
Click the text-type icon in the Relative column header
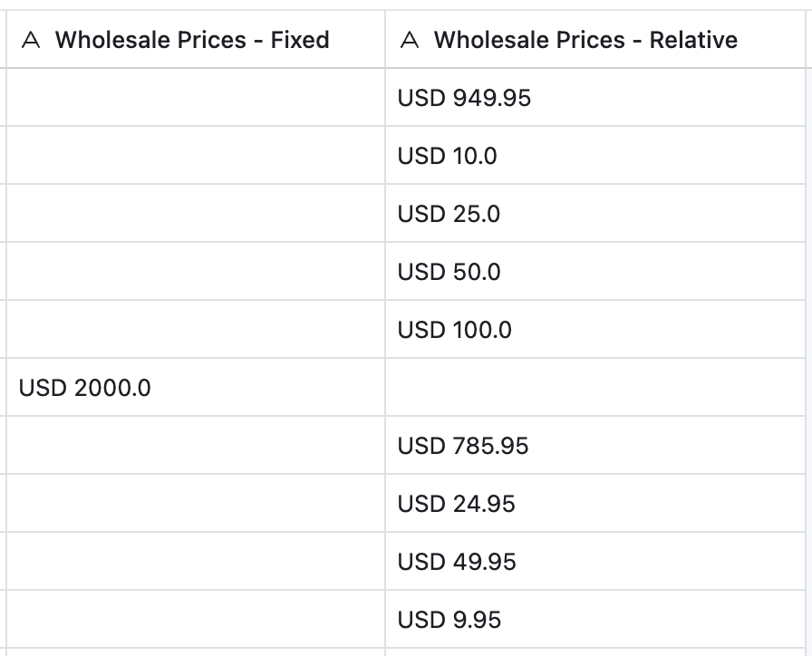tap(410, 41)
